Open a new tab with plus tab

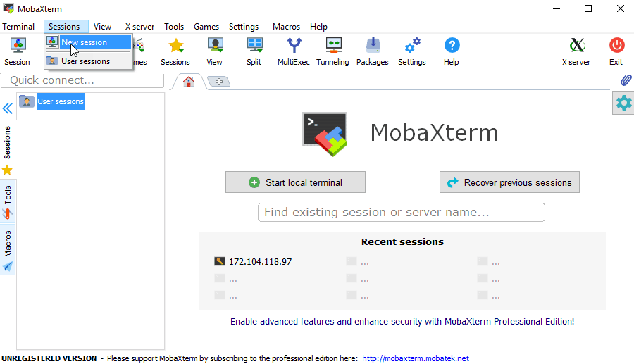(x=219, y=82)
